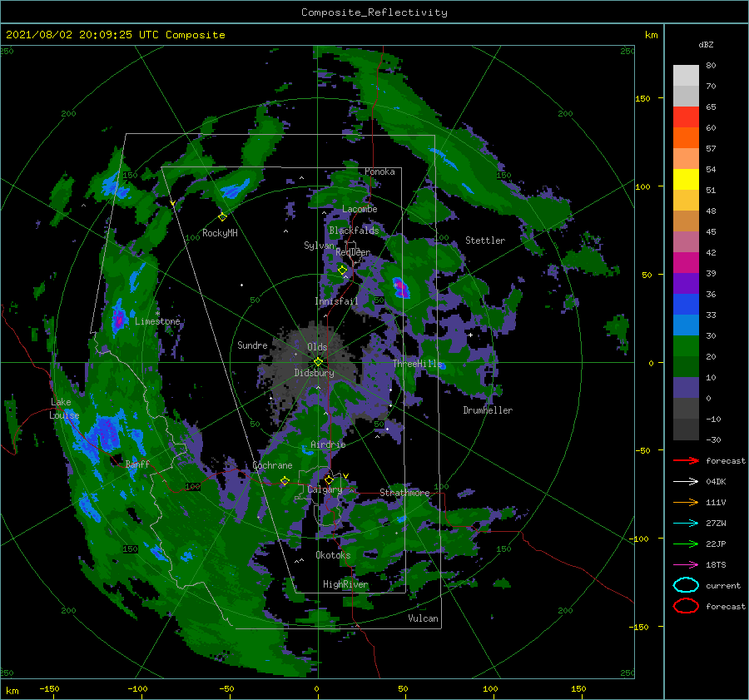Click the RockyMH map label
The width and height of the screenshot is (749, 700).
(x=220, y=233)
